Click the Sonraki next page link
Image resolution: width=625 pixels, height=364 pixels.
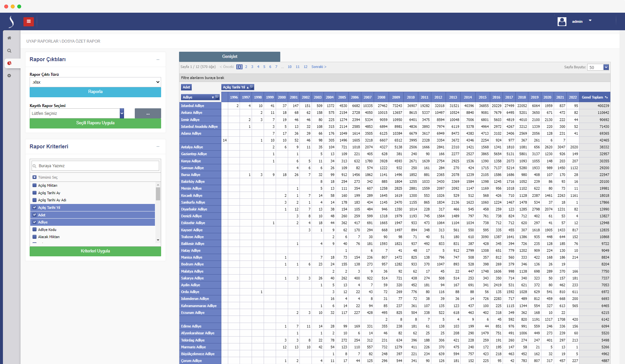point(318,67)
